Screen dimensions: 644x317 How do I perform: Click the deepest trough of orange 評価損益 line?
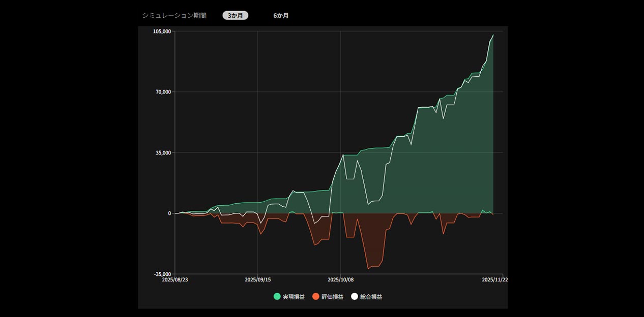click(368, 269)
